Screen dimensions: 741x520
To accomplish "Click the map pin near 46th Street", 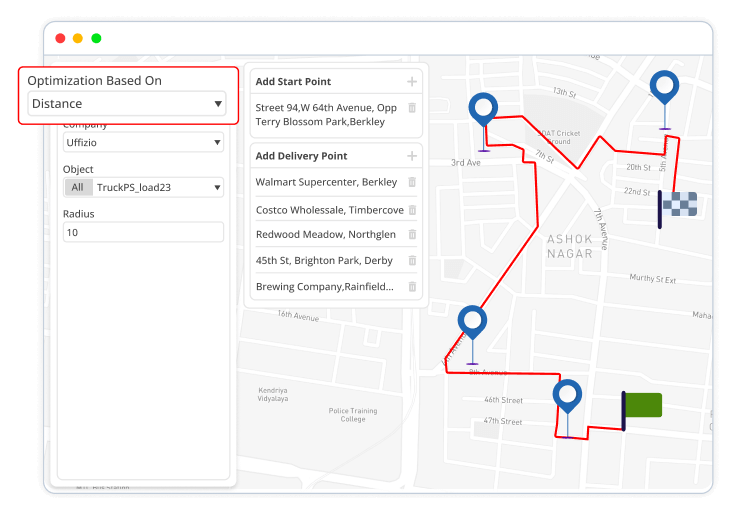I will (568, 396).
